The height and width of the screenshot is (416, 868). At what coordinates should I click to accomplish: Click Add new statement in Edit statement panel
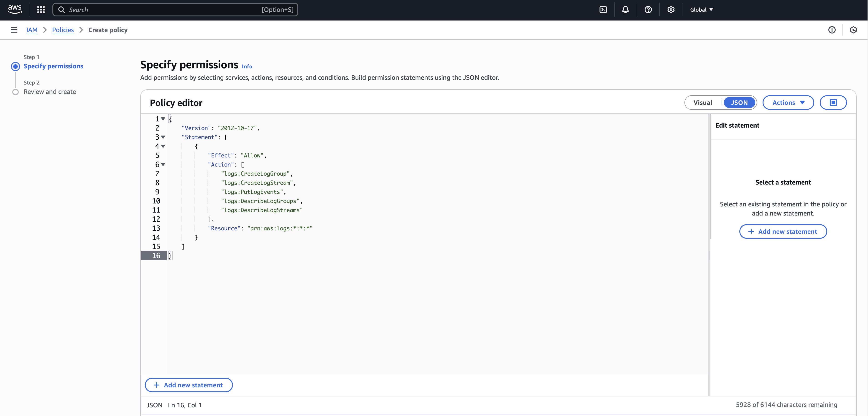pos(783,231)
